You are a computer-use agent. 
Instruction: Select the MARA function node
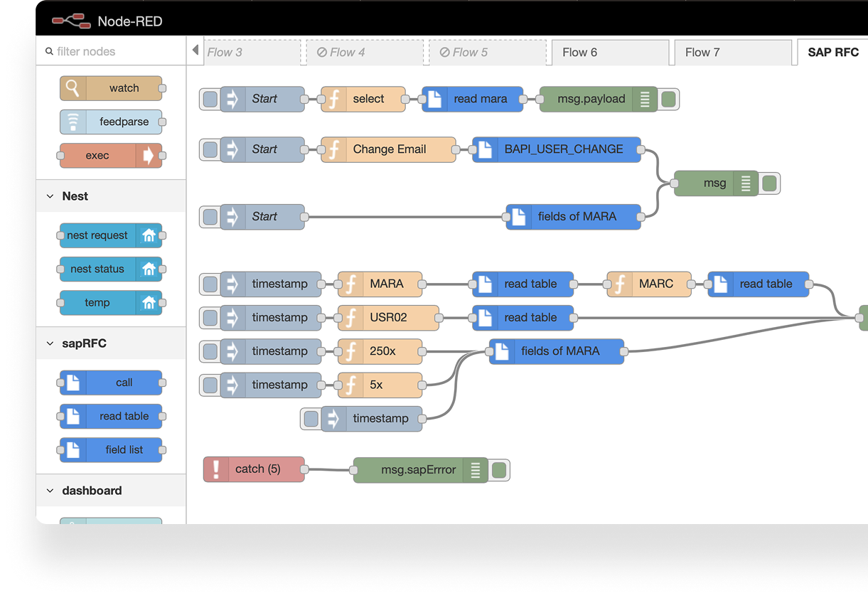coord(380,284)
